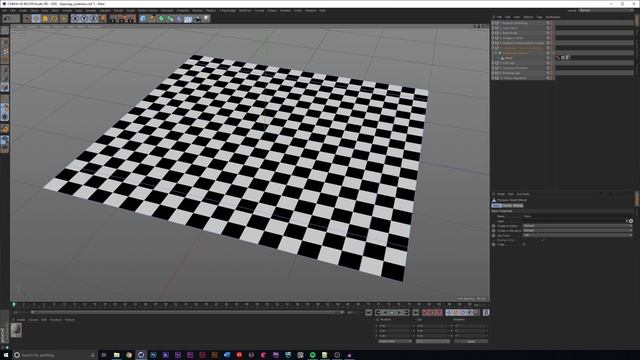Open Tags menu in Object Manager
Image resolution: width=640 pixels, height=360 pixels.
[539, 17]
